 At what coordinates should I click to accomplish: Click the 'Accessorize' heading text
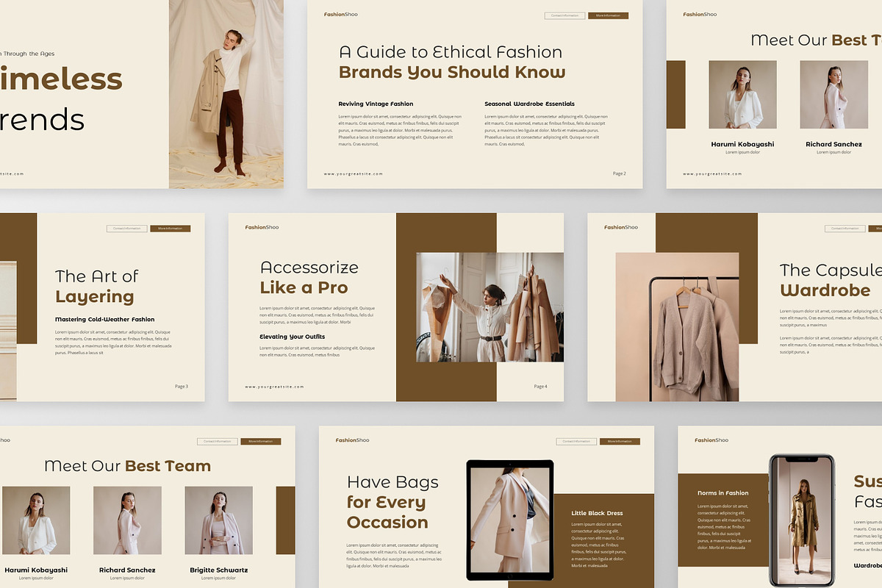coord(309,268)
